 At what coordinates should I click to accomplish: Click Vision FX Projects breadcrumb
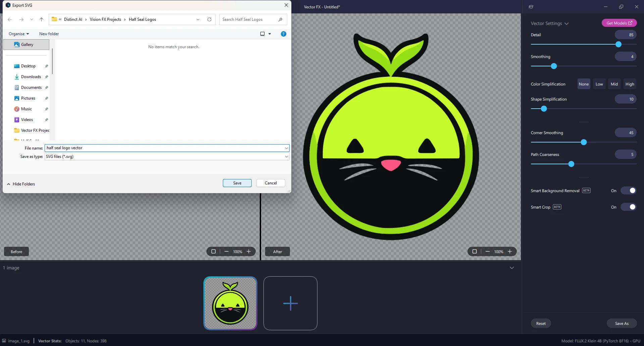(x=105, y=19)
